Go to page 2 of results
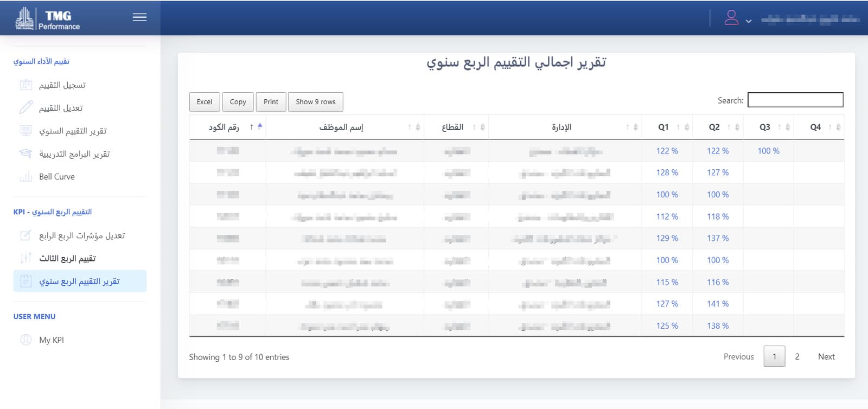 click(797, 356)
